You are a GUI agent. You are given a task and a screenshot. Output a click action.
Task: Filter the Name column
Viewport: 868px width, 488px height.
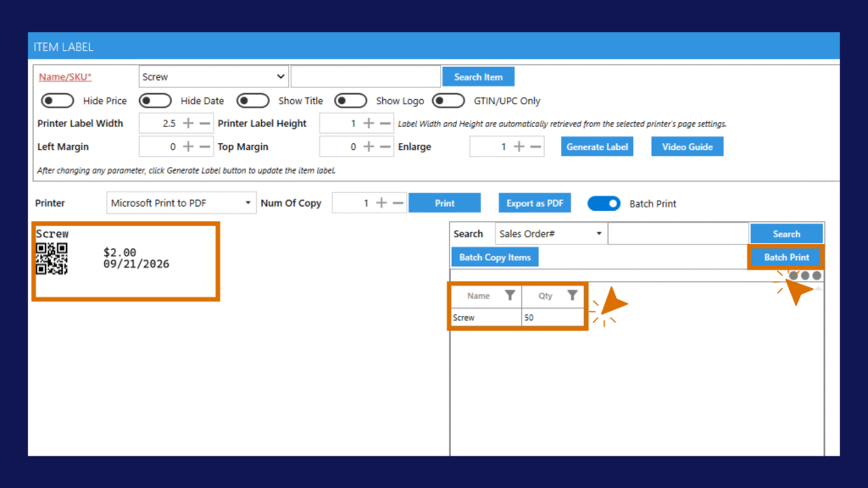[509, 296]
